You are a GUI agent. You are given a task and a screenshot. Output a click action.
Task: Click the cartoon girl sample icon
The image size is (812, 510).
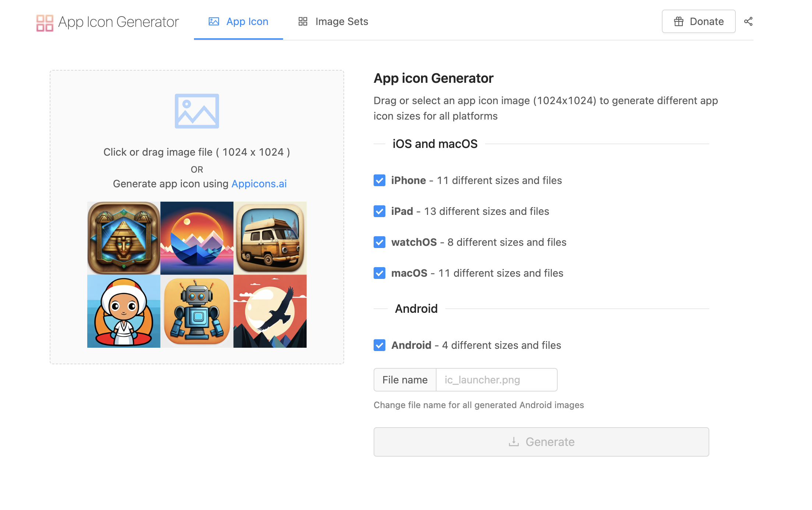coord(124,311)
